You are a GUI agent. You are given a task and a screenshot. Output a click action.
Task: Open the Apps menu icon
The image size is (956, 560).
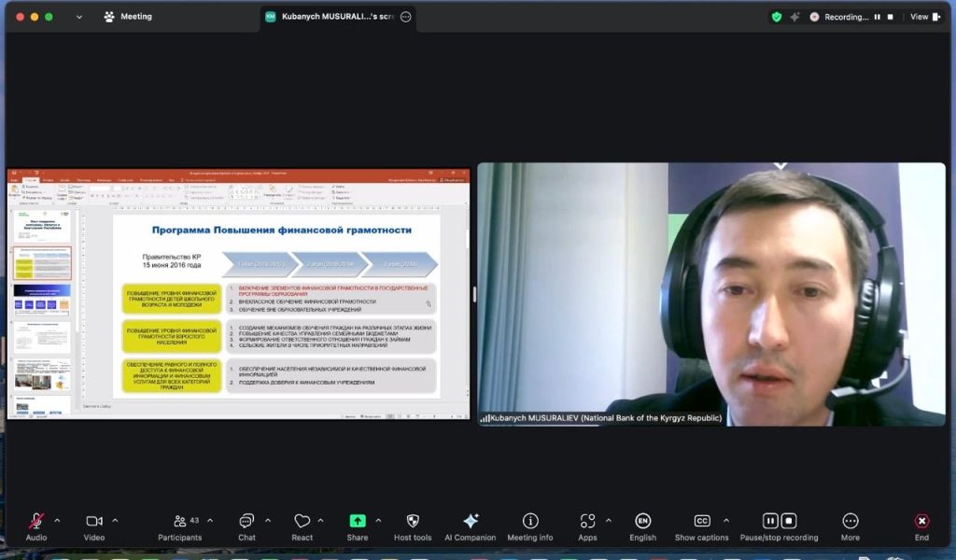pos(587,522)
